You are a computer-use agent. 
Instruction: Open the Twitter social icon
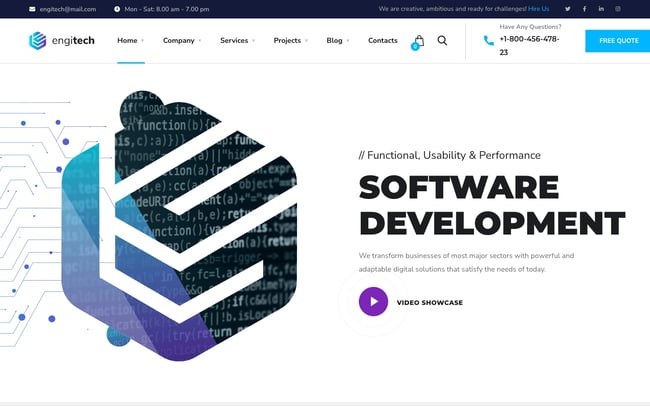pyautogui.click(x=567, y=9)
